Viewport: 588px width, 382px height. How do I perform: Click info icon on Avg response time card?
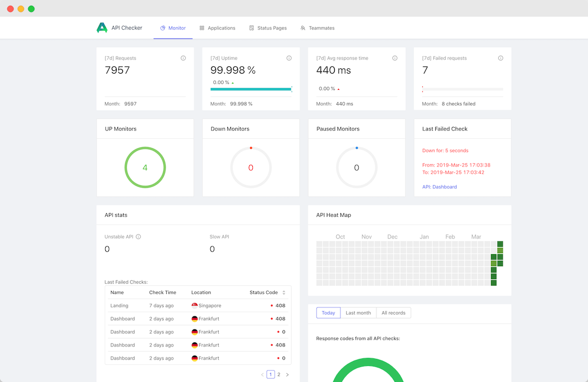coord(395,58)
